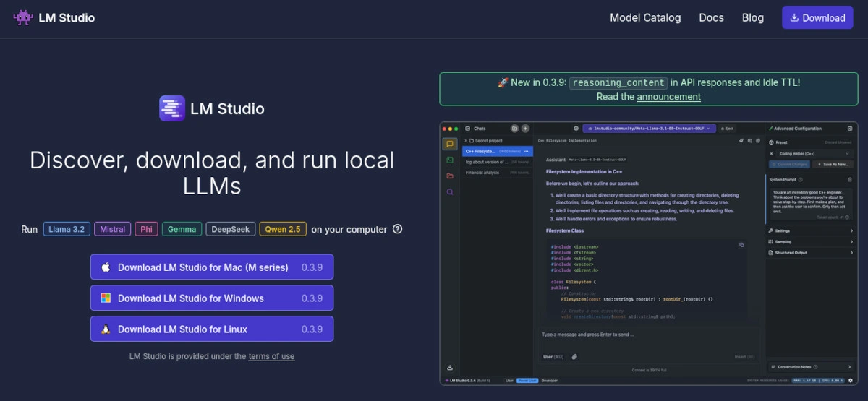
Task: Click the help question mark icon after 'on your computer'
Action: click(x=397, y=229)
